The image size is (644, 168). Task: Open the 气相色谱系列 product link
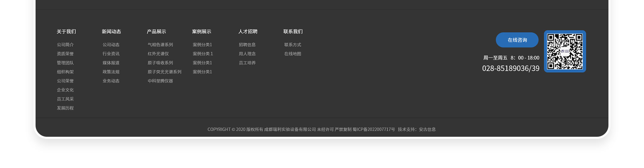[x=160, y=45]
